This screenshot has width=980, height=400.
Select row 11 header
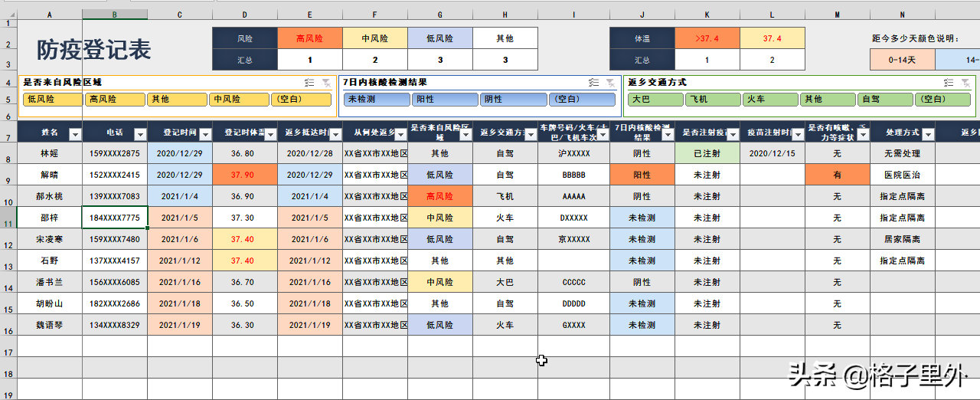click(8, 218)
